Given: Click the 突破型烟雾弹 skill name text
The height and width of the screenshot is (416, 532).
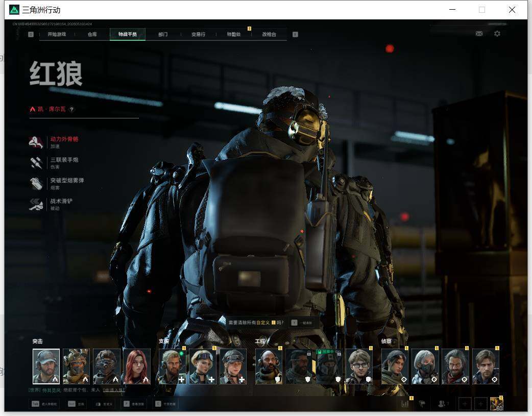Looking at the screenshot, I should [x=67, y=181].
